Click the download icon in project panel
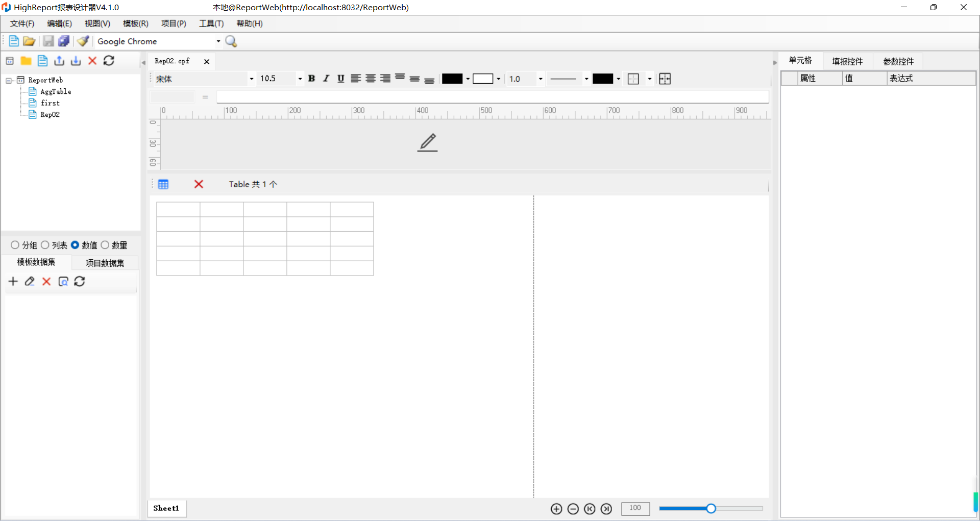This screenshot has height=521, width=980. (x=76, y=61)
